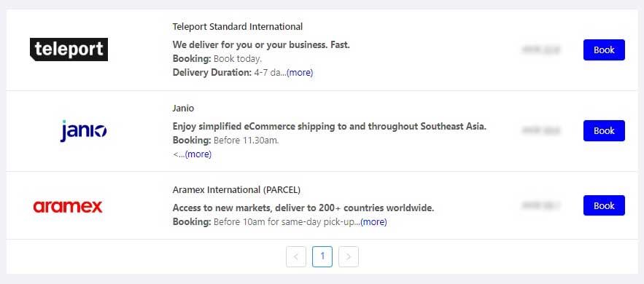Book the Janio courier service
This screenshot has width=644, height=284.
pos(604,131)
